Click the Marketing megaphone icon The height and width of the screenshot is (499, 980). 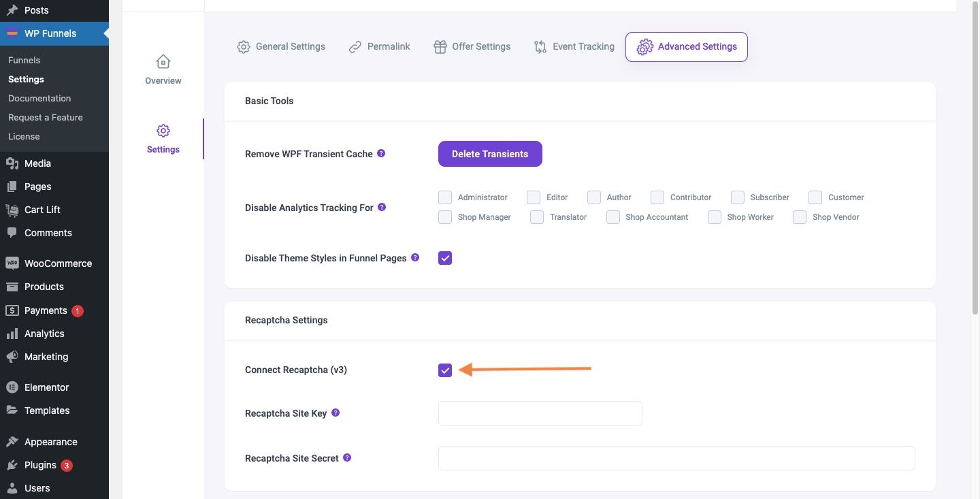click(12, 357)
